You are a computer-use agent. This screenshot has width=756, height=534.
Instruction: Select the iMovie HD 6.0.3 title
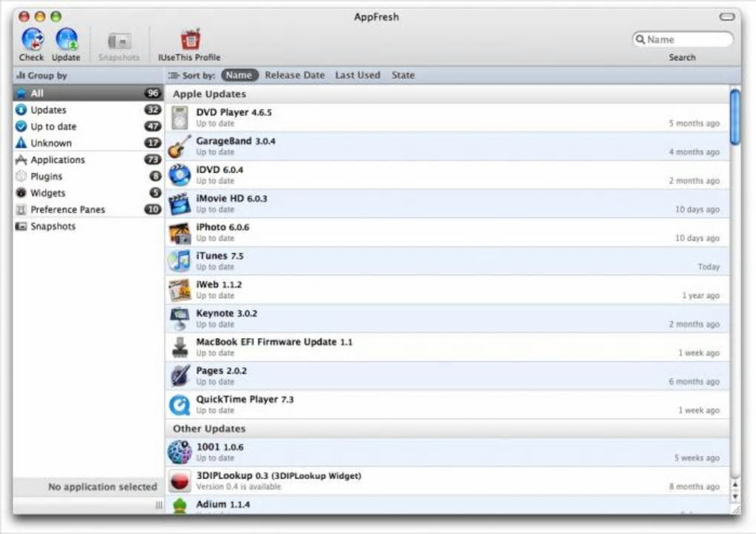click(231, 198)
